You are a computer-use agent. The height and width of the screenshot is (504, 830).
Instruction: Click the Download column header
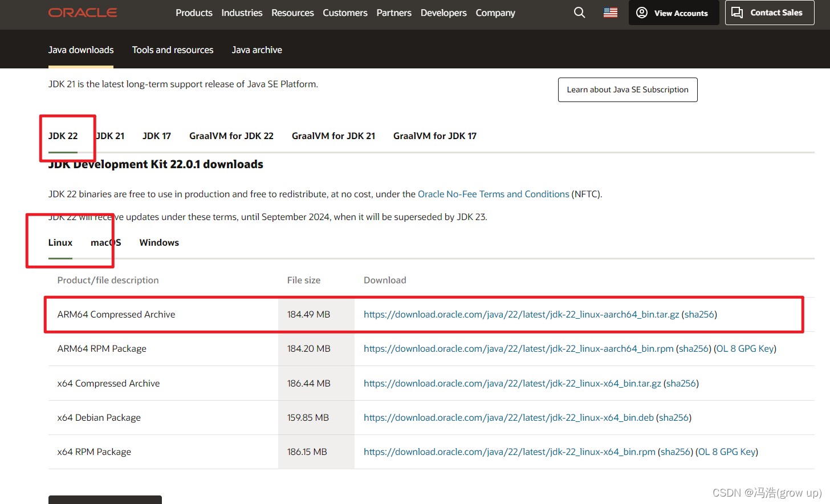(385, 280)
